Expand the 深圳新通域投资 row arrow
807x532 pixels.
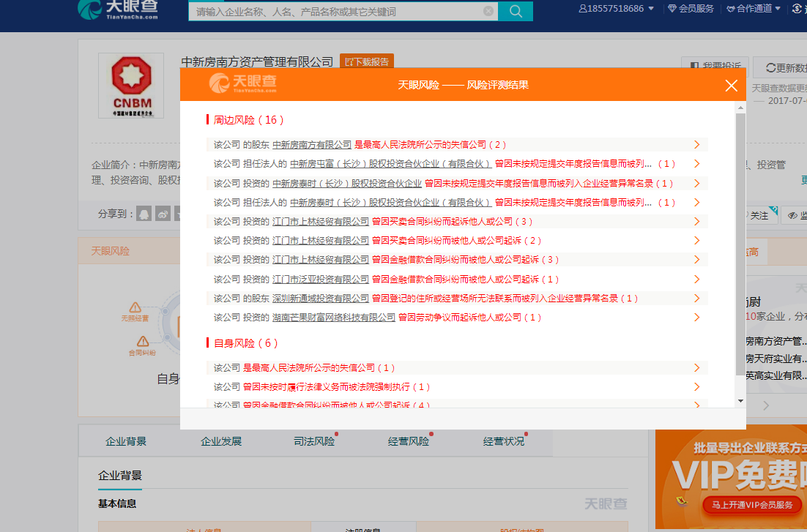pyautogui.click(x=696, y=298)
